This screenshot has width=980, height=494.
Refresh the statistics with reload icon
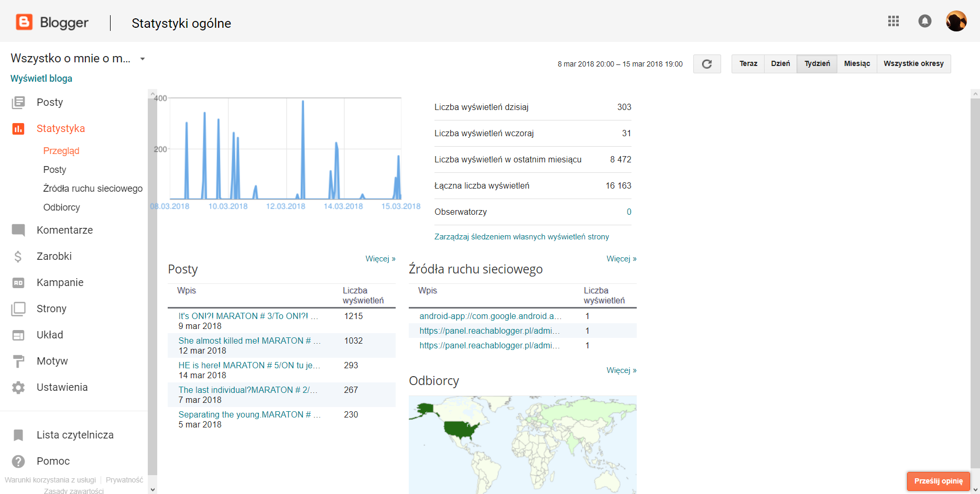[706, 64]
